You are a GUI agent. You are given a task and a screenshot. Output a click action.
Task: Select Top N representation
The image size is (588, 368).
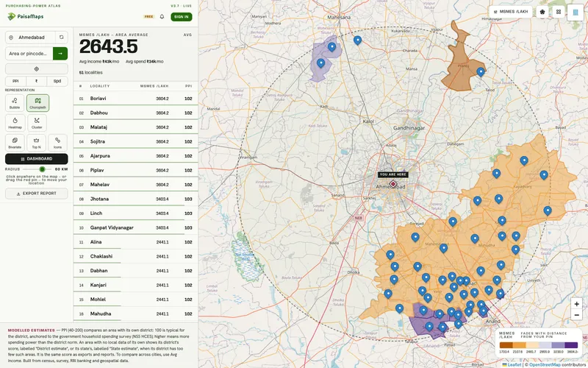(x=36, y=143)
